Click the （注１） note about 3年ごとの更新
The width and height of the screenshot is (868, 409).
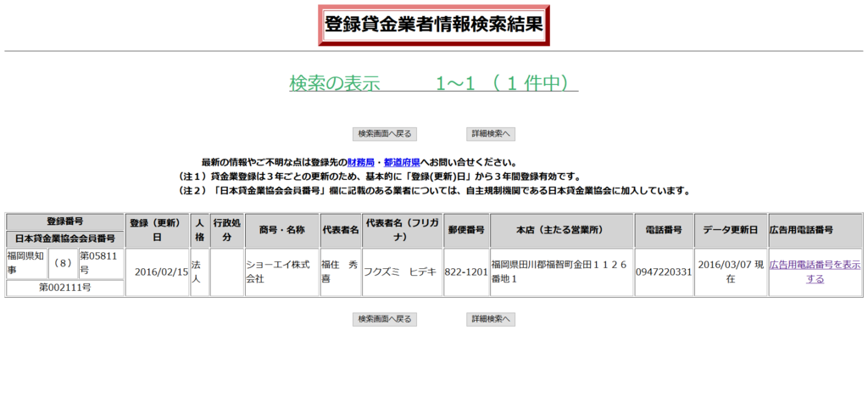(x=379, y=177)
